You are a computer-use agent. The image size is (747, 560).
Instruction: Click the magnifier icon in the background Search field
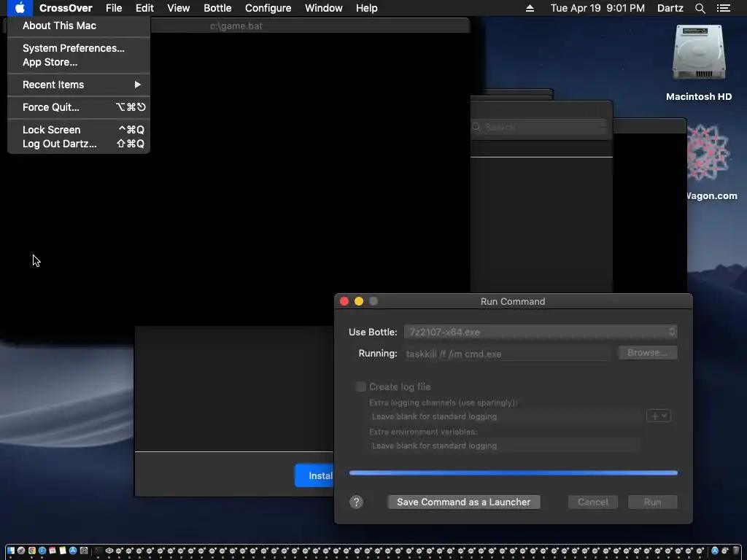[476, 127]
